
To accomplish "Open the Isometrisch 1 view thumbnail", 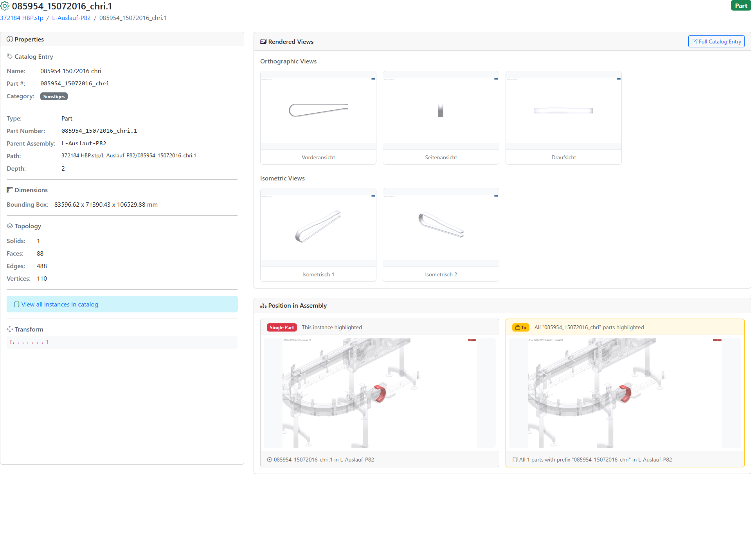I will coord(318,228).
